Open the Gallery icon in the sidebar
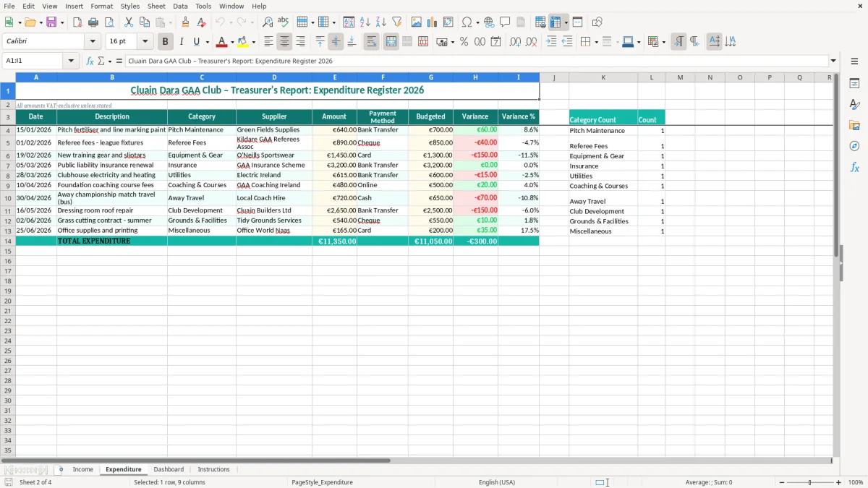868x488 pixels. click(x=854, y=126)
